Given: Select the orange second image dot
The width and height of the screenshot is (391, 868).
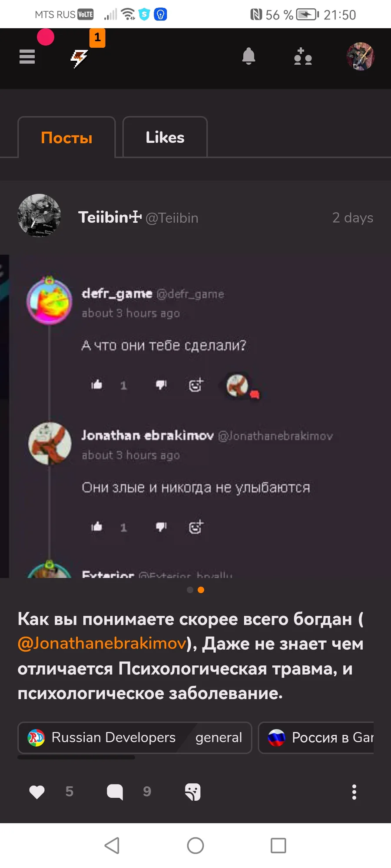Looking at the screenshot, I should [201, 590].
